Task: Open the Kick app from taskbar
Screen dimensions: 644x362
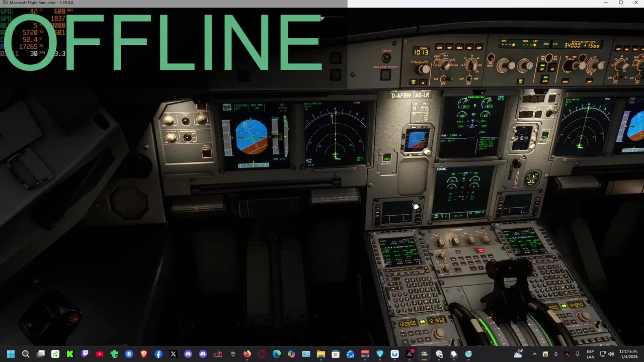Action: coord(70,354)
